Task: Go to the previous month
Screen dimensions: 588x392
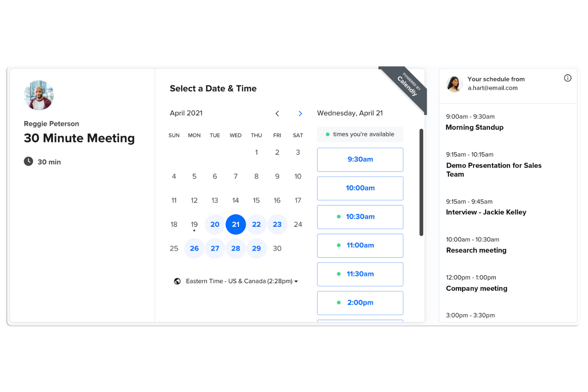Action: click(277, 113)
